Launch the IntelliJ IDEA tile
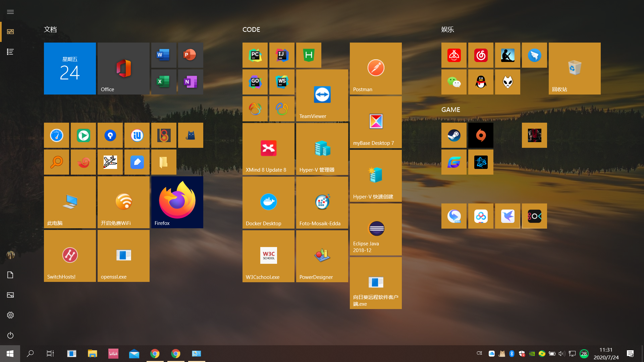644x362 pixels. click(x=282, y=55)
